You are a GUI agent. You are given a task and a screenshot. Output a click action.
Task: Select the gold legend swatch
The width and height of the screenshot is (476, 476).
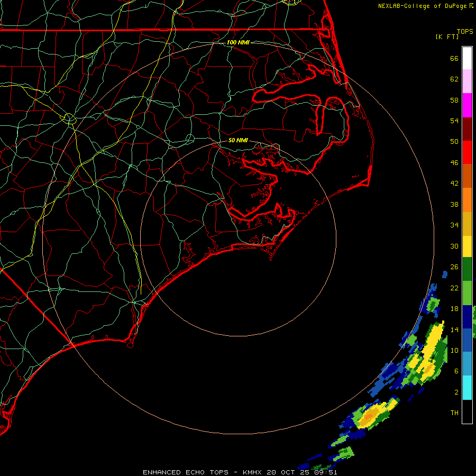(467, 224)
